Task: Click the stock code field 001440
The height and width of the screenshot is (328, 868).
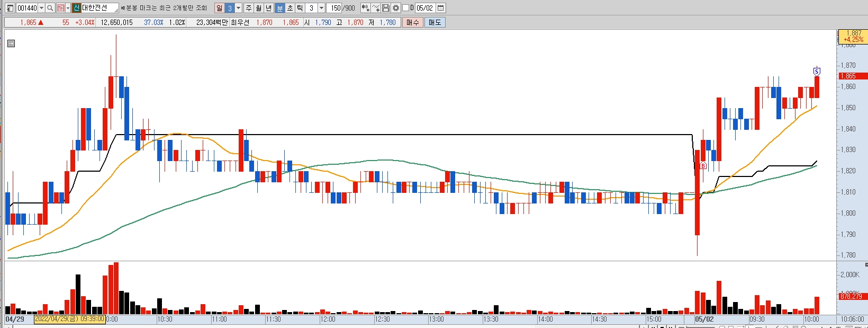Action: (27, 8)
